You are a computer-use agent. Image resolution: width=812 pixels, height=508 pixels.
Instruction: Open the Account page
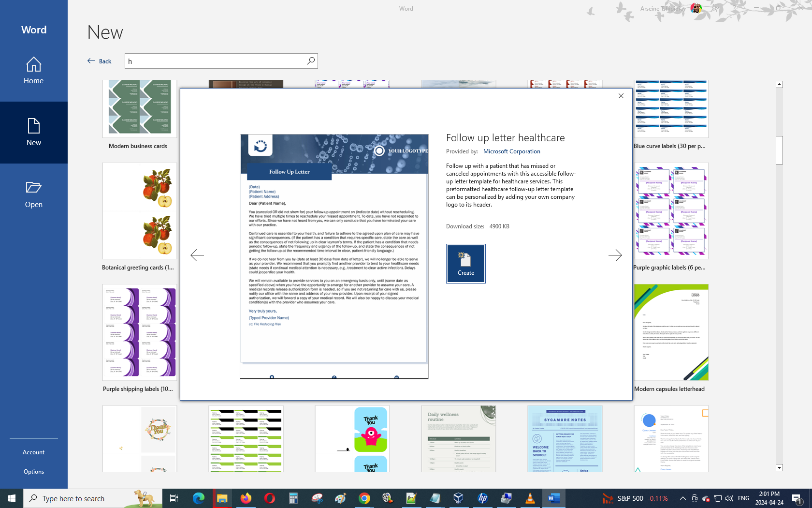[34, 452]
